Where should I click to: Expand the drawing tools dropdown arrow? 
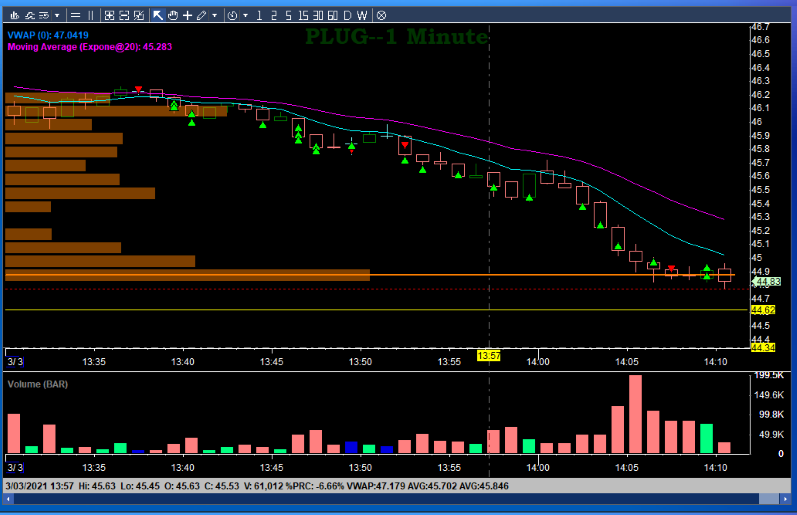coord(214,15)
